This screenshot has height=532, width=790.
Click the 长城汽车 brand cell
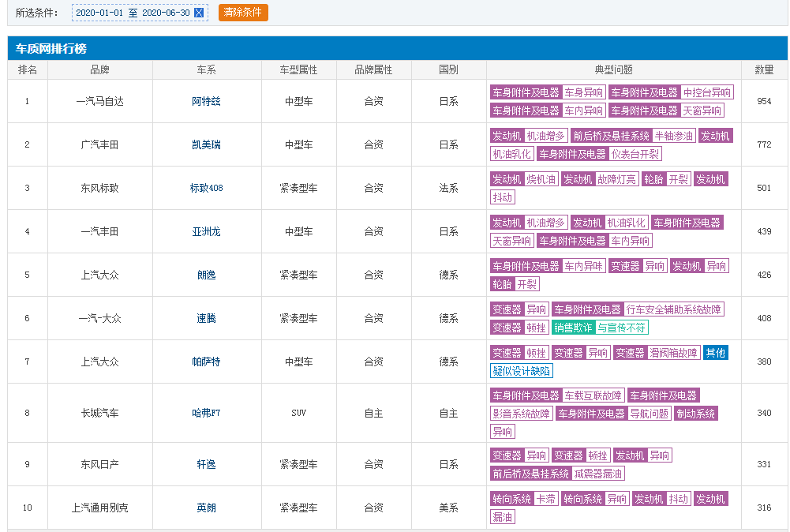tap(99, 413)
